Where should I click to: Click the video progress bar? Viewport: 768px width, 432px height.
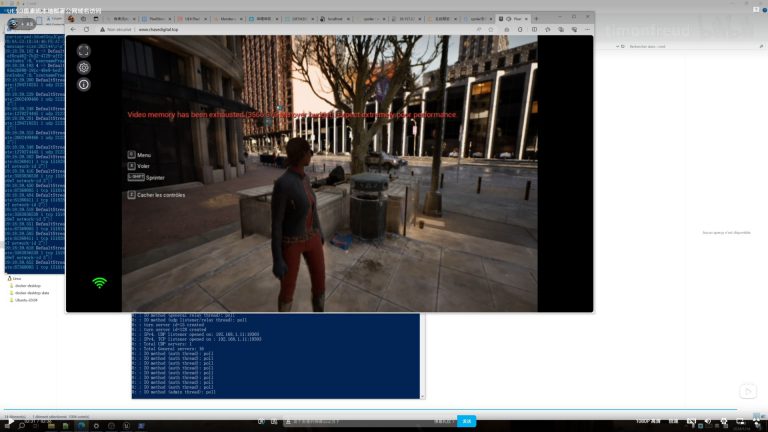(x=370, y=409)
